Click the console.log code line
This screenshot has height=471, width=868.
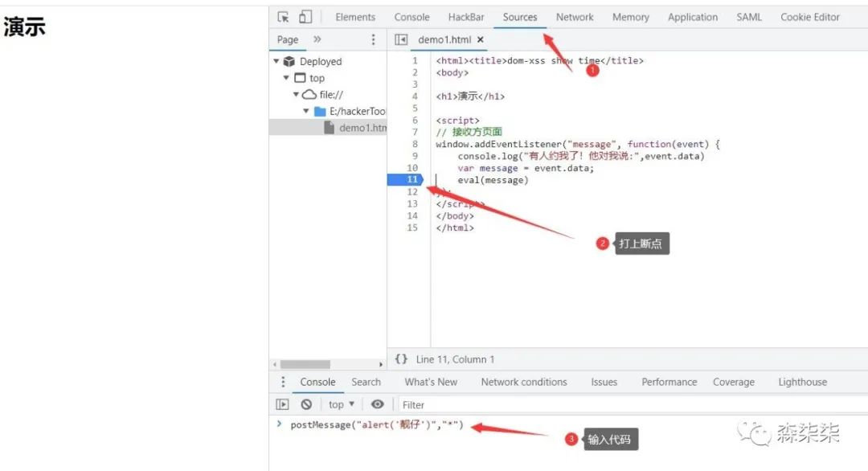(x=581, y=156)
